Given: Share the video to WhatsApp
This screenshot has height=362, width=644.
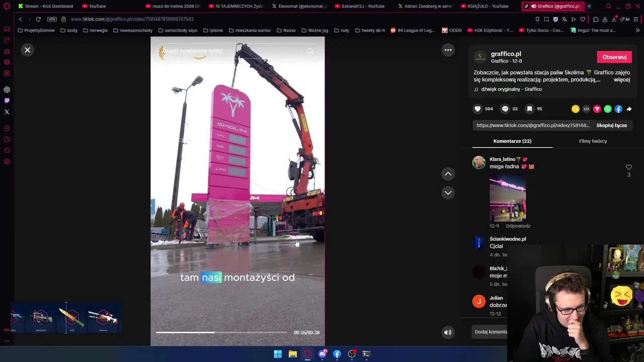Looking at the screenshot, I should click(608, 109).
